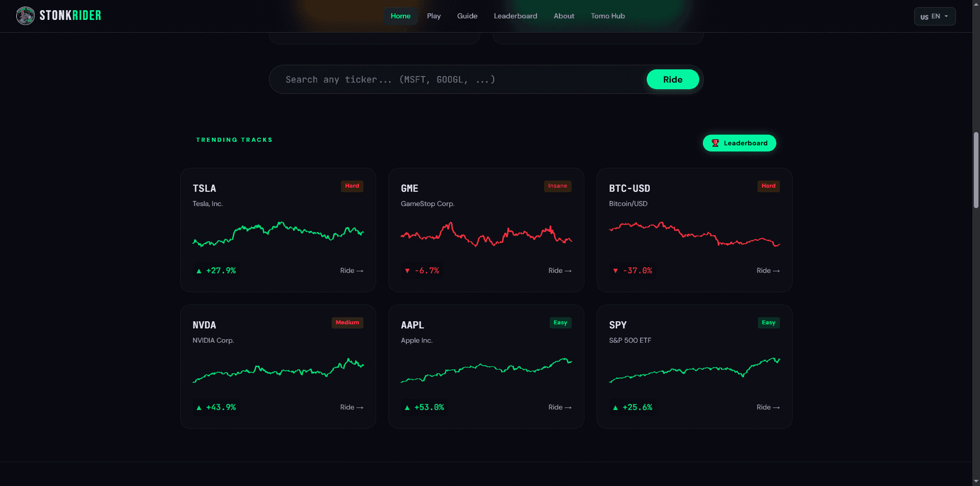
Task: Click the S&P 500 ETF price chart
Action: coord(695,370)
